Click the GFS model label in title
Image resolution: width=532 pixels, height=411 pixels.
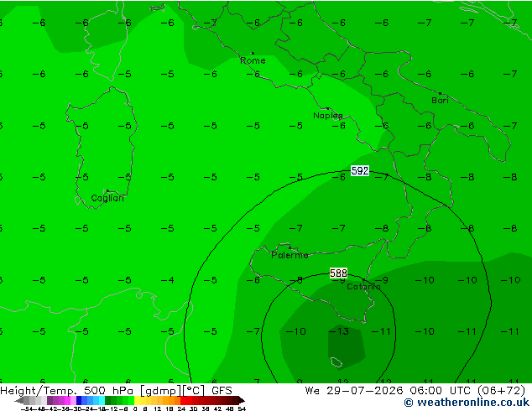(222, 391)
